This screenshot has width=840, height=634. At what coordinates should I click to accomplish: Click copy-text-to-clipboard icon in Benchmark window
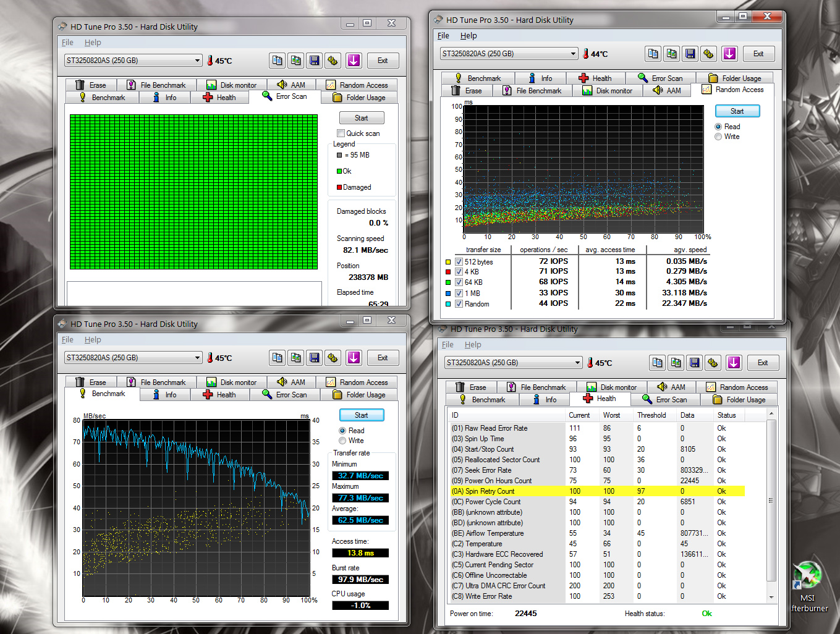[x=278, y=358]
